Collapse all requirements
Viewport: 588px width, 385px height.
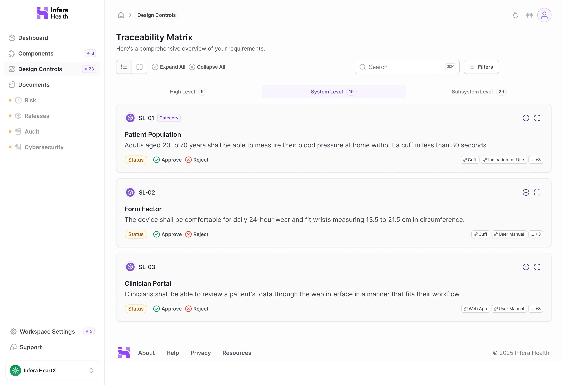(207, 67)
